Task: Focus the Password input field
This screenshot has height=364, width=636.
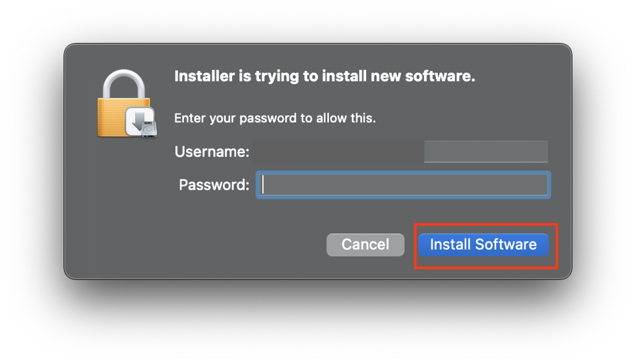Action: pyautogui.click(x=403, y=185)
